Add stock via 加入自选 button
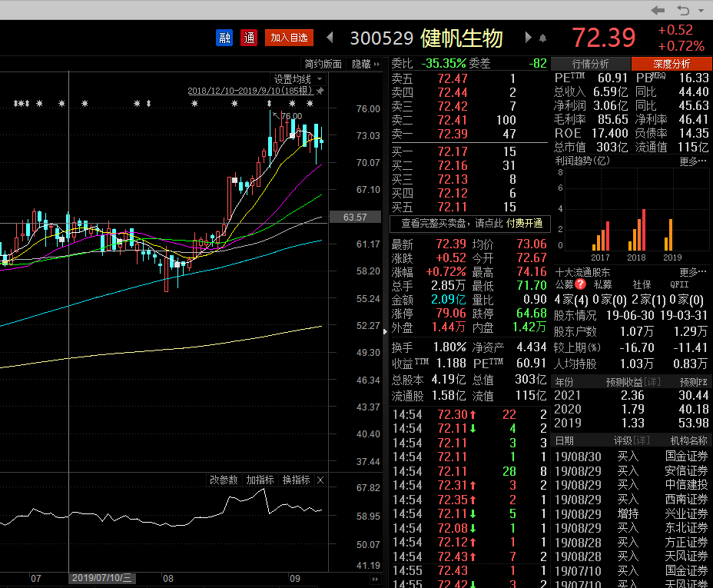This screenshot has height=588, width=713. (x=289, y=38)
